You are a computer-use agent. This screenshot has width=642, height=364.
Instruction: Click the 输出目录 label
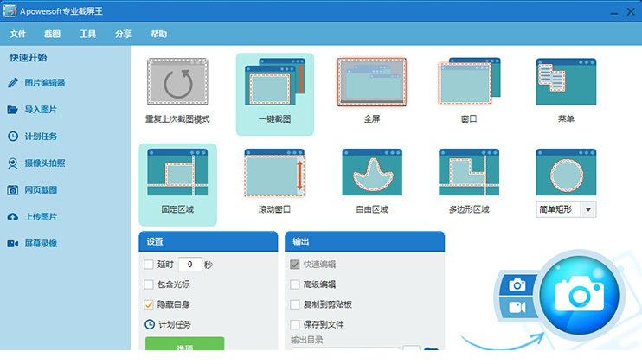(x=307, y=340)
